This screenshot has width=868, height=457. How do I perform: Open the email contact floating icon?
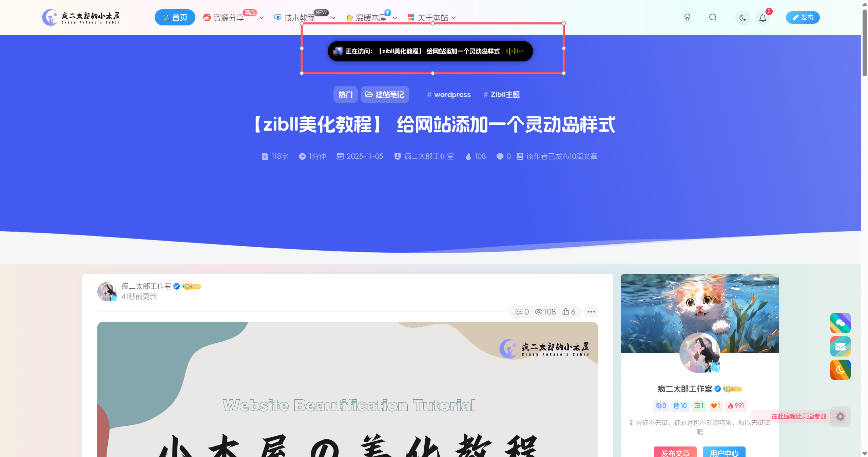840,346
